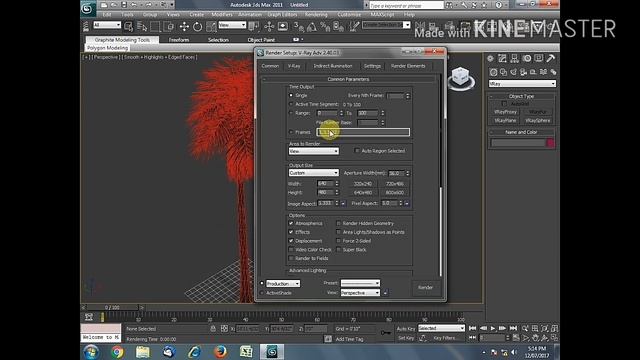This screenshot has width=640, height=360.
Task: Toggle the Angle Snap icon
Action: pos(311,27)
